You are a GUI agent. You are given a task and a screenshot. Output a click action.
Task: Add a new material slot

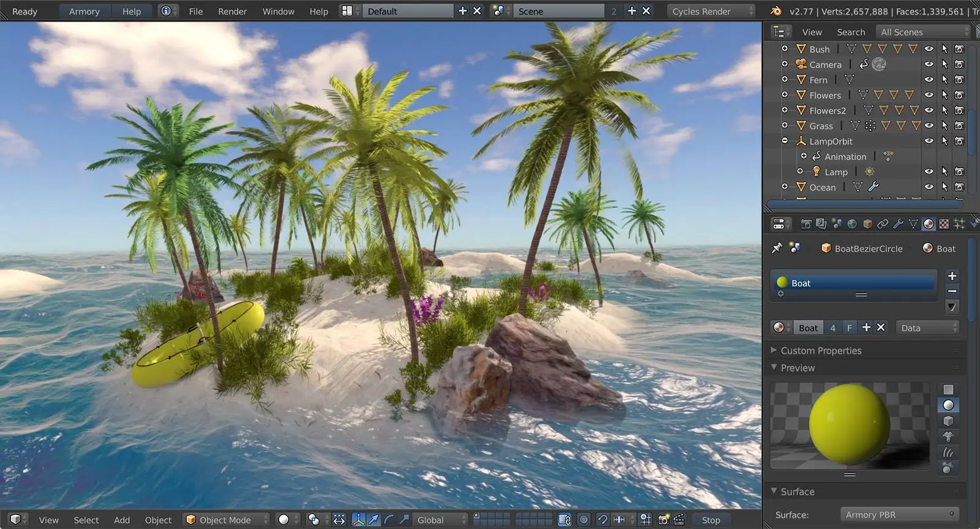[952, 276]
